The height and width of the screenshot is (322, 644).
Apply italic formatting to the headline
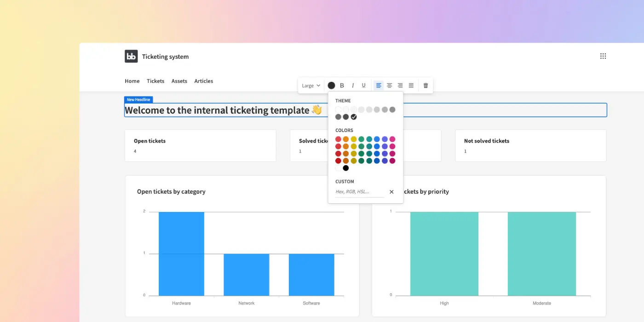tap(353, 86)
